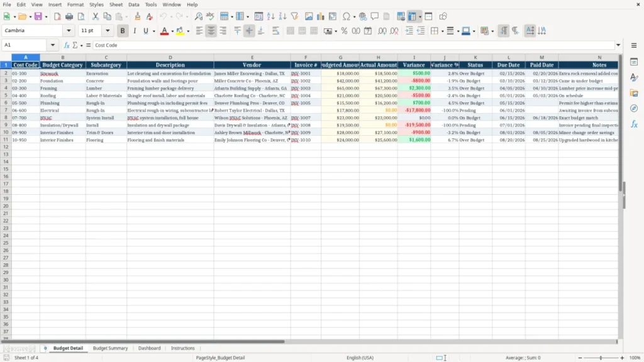The height and width of the screenshot is (362, 644).
Task: Open sidebar Functions fx icon
Action: point(634,124)
